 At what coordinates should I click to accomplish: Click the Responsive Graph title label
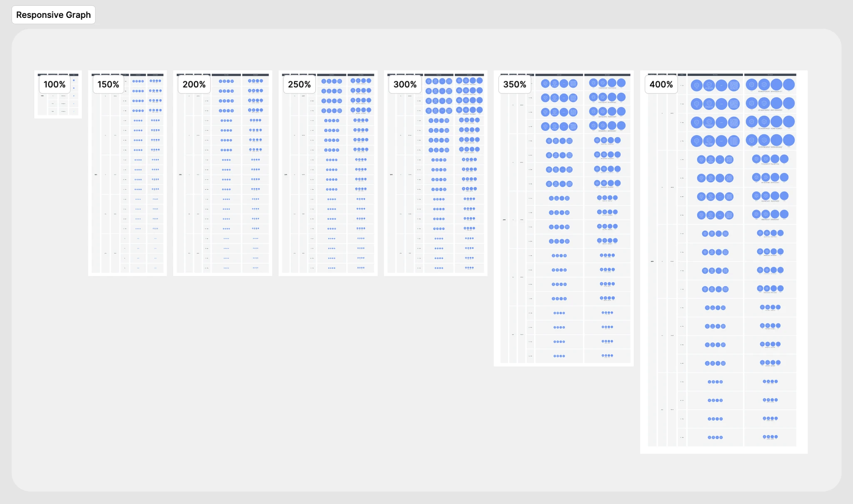[x=53, y=15]
